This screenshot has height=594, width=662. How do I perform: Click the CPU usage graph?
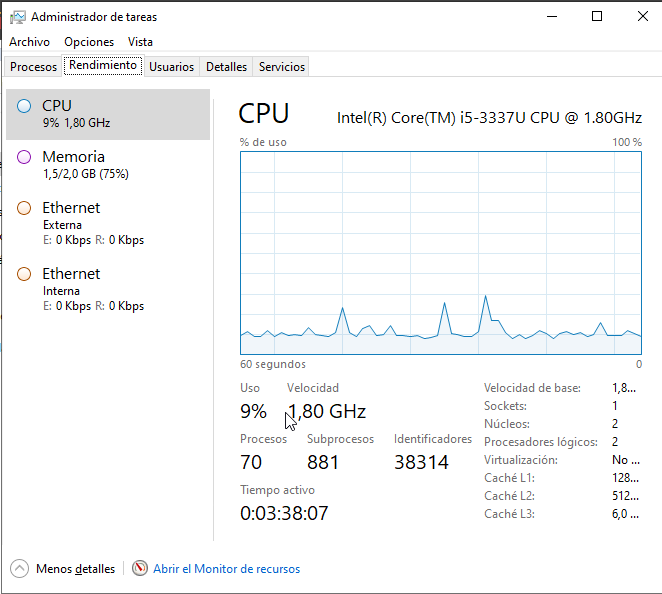point(441,252)
